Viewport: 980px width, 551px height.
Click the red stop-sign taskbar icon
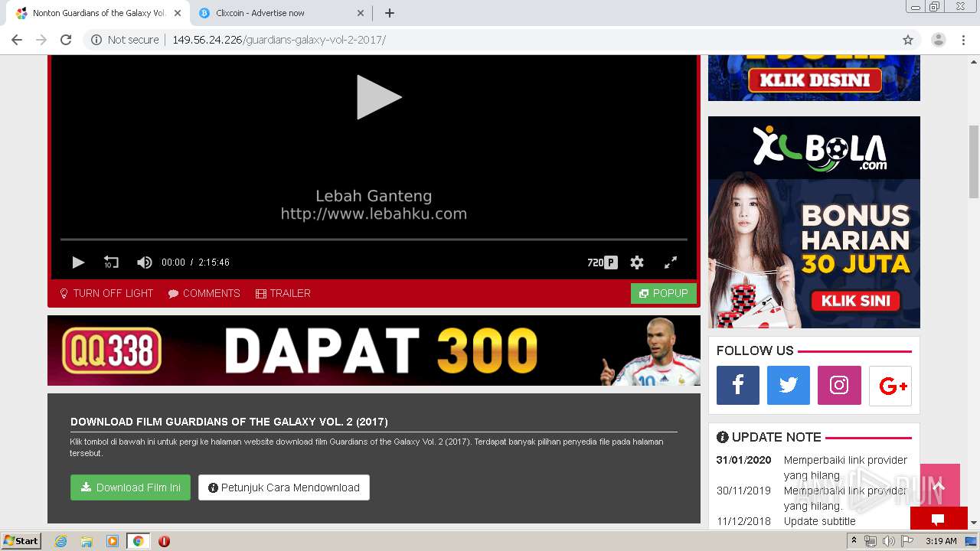point(164,541)
